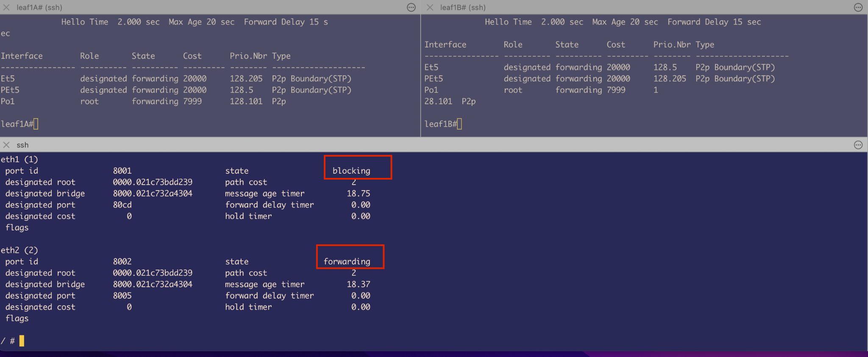This screenshot has height=357, width=868.
Task: Click the eth1 'blocking' state value
Action: (x=351, y=171)
